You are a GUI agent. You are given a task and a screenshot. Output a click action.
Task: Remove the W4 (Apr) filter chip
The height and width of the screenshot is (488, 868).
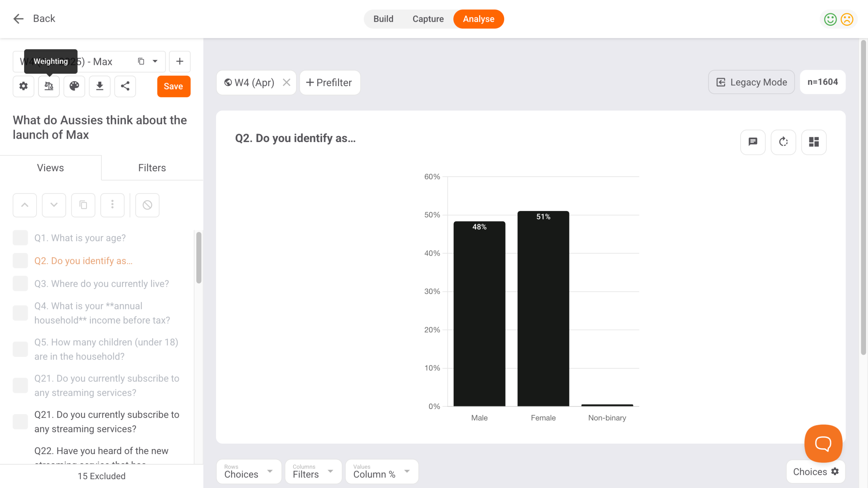pyautogui.click(x=287, y=82)
